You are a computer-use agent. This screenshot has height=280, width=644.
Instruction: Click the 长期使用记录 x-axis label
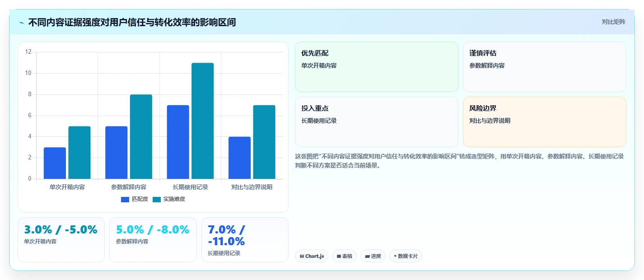click(191, 187)
